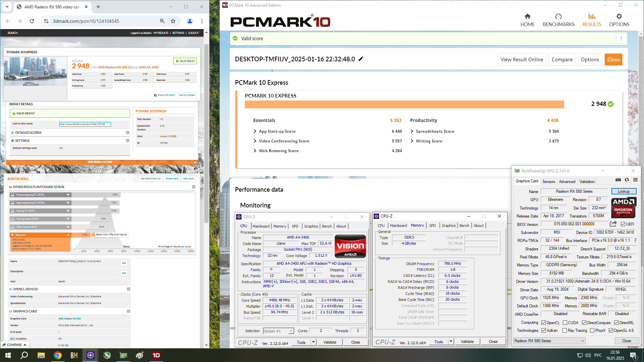Toggle the DirectML checkbox
Image resolution: width=644 pixels, height=362 pixels.
[616, 323]
